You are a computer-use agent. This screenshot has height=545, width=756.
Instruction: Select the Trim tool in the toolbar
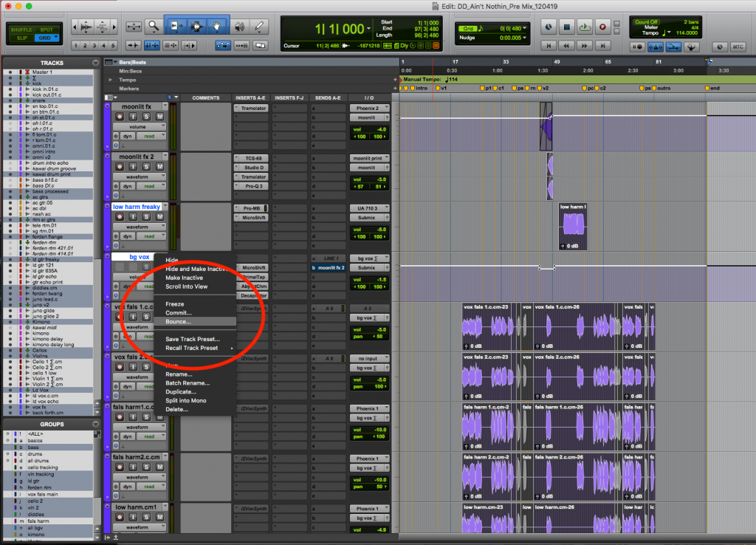(176, 26)
